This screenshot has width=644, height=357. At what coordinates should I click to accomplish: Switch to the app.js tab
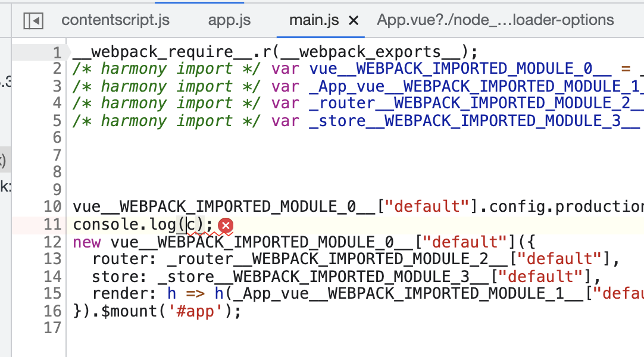point(229,20)
